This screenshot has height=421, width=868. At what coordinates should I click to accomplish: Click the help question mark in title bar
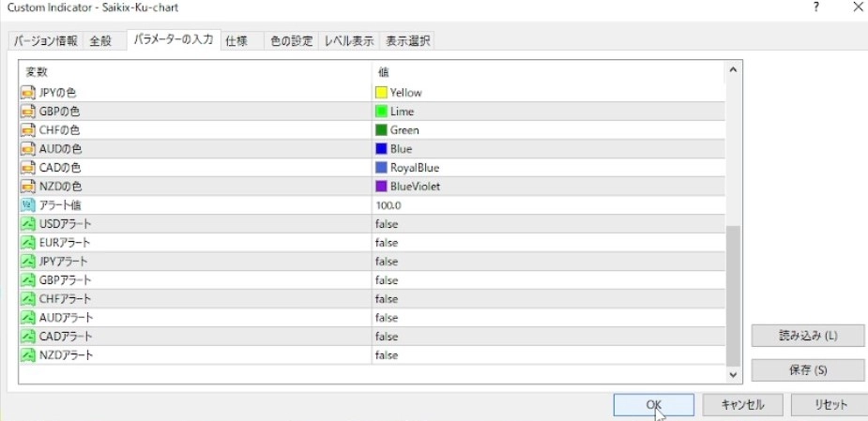tap(816, 8)
